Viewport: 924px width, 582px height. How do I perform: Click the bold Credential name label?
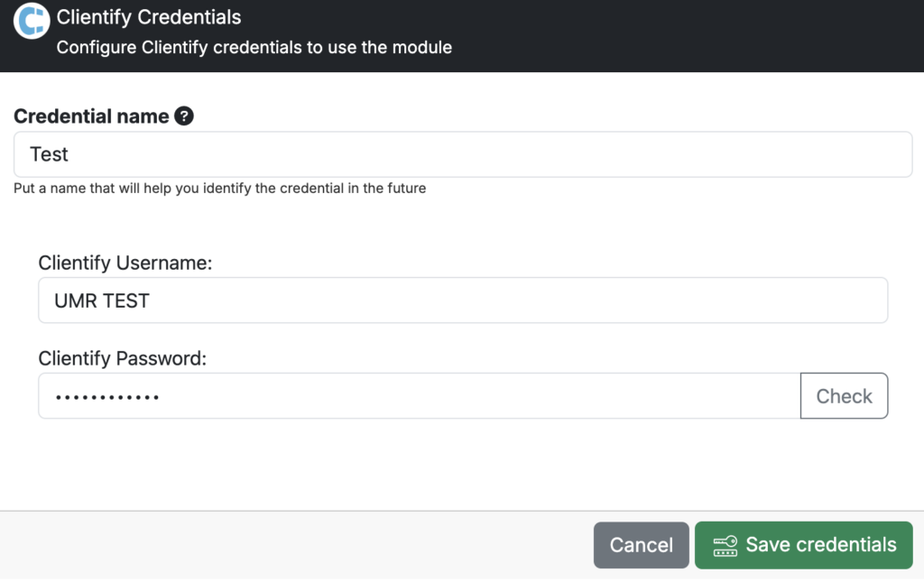click(91, 116)
